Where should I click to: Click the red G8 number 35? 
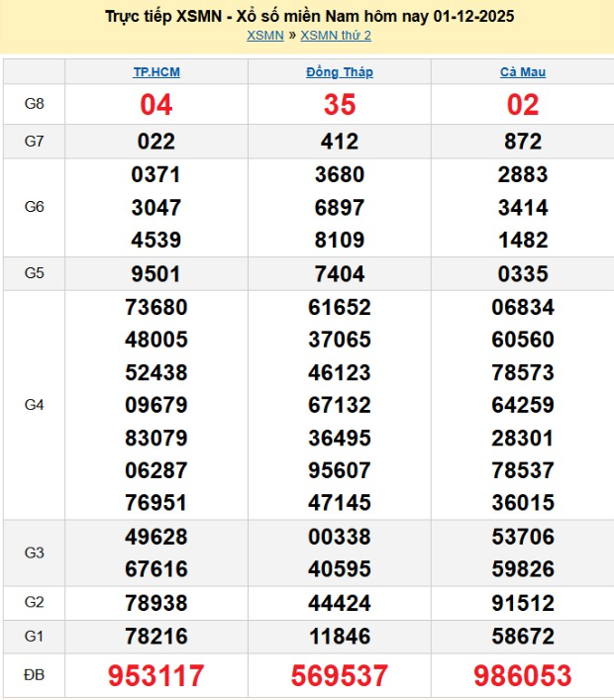tap(340, 105)
